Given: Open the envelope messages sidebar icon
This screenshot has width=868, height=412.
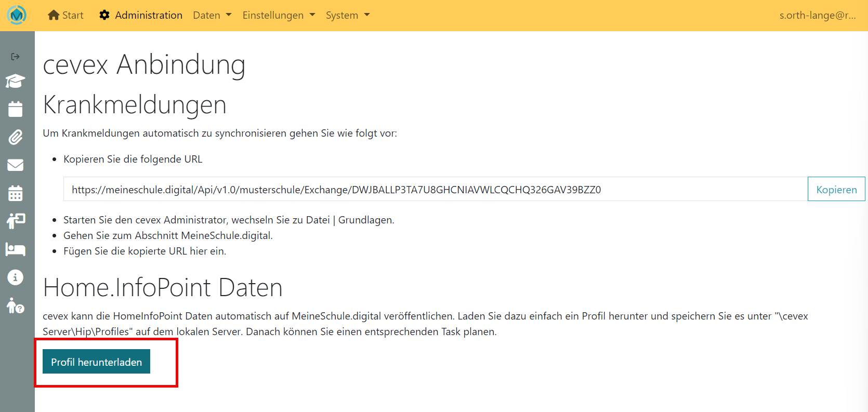Looking at the screenshot, I should pos(15,165).
